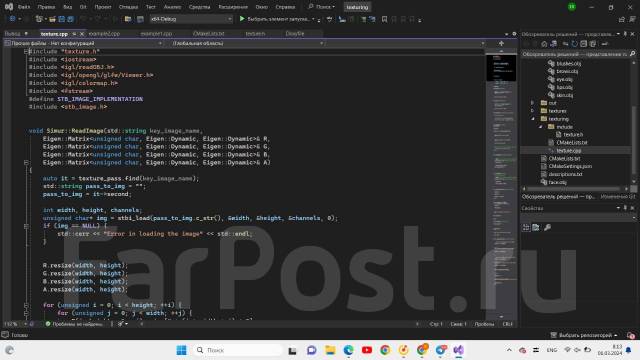Screen dimensions: 640x360
Task: Open YouTube icon in the taskbar
Action: coord(367,350)
